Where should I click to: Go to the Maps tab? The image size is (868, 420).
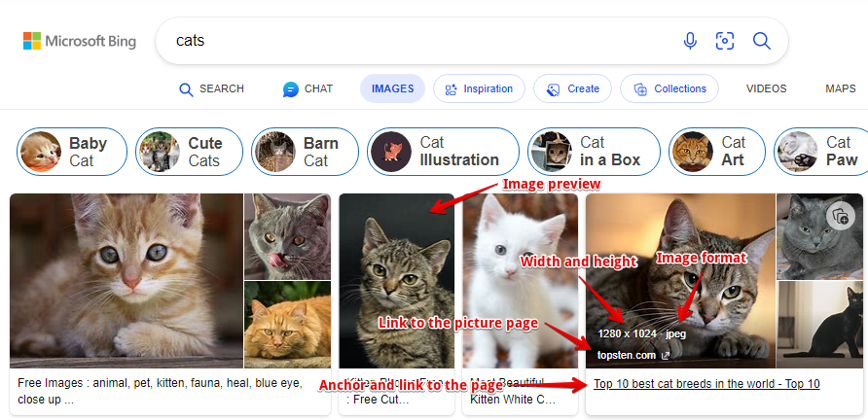(840, 88)
